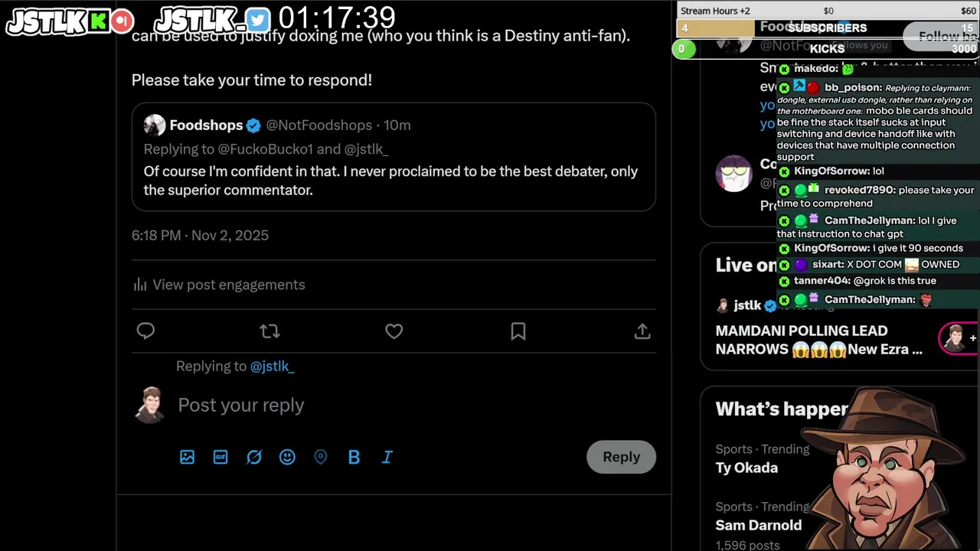Click the red recording indicator icon
The height and width of the screenshot is (551, 980).
[122, 21]
